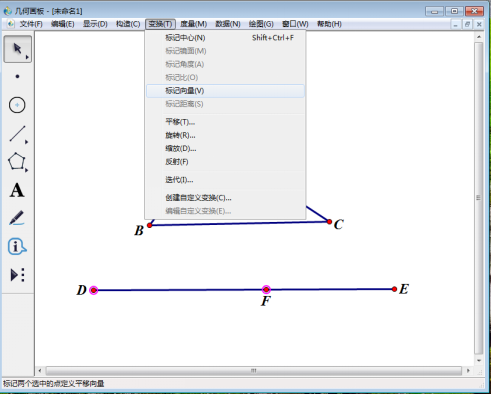The height and width of the screenshot is (394, 492).
Task: Click label E next to endpoint
Action: coord(404,289)
